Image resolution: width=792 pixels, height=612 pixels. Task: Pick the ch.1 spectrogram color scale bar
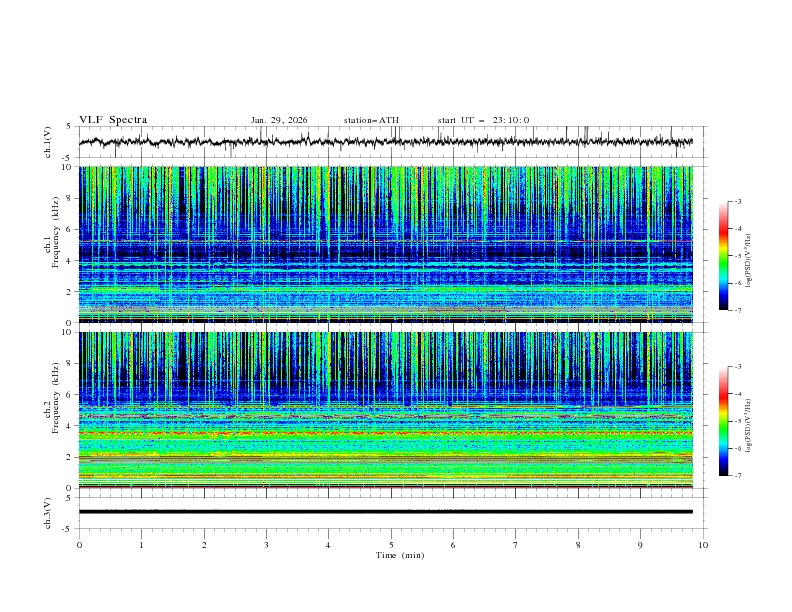tap(723, 256)
